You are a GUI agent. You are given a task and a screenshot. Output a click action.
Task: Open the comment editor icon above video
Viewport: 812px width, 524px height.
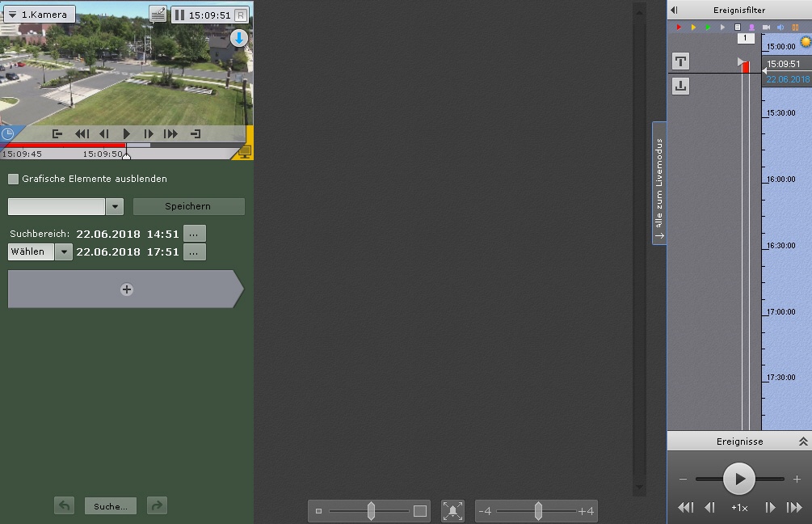click(x=158, y=15)
